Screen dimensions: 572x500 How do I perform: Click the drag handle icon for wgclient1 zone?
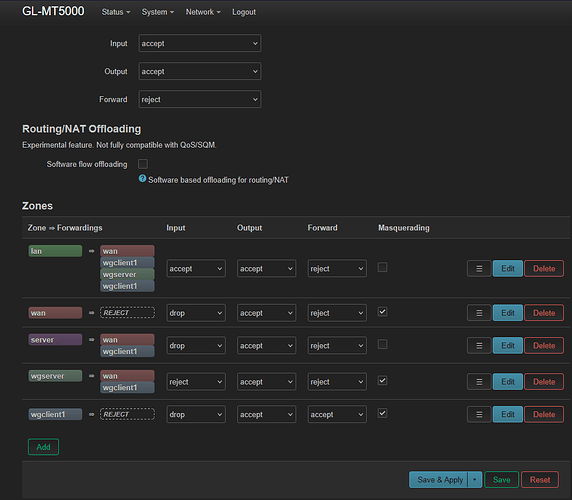(479, 414)
